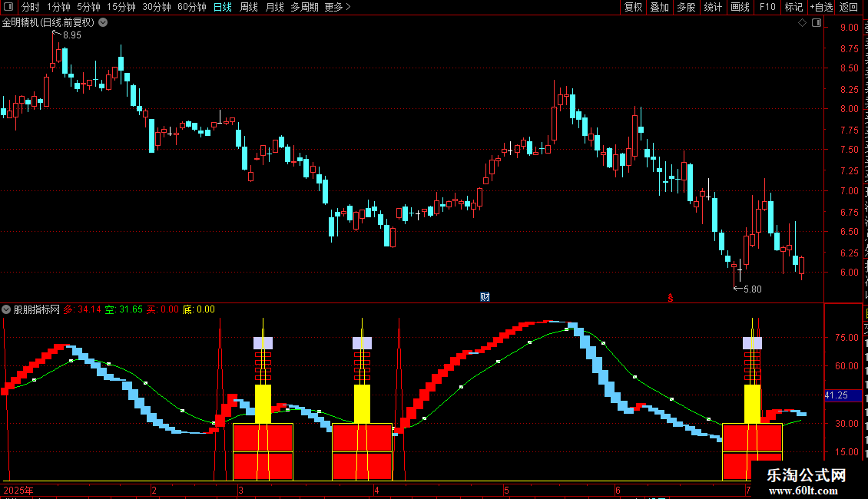Open the 多股 multi-stock view
Viewport: 868px width, 499px height.
click(x=686, y=7)
